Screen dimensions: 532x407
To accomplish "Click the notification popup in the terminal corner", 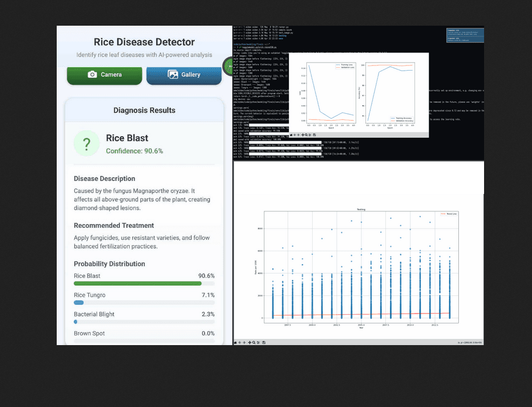I will point(464,35).
